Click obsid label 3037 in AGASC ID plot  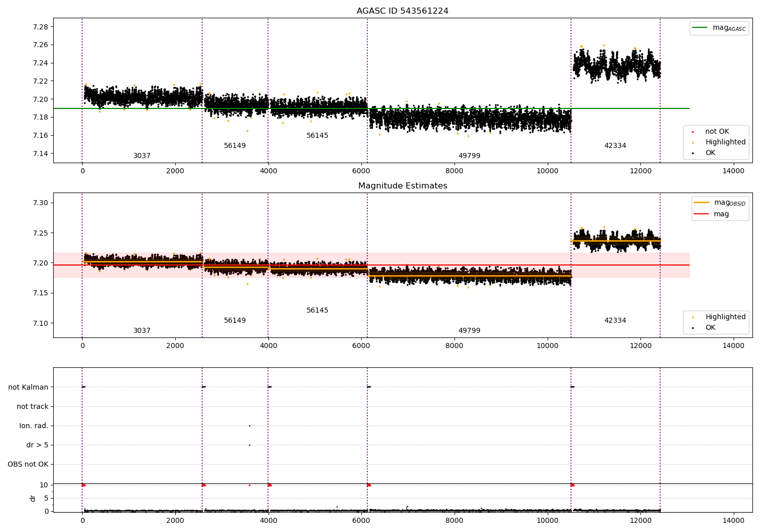pyautogui.click(x=142, y=156)
